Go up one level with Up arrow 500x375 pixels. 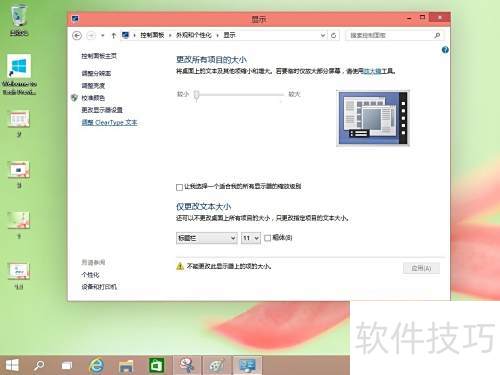coord(114,35)
